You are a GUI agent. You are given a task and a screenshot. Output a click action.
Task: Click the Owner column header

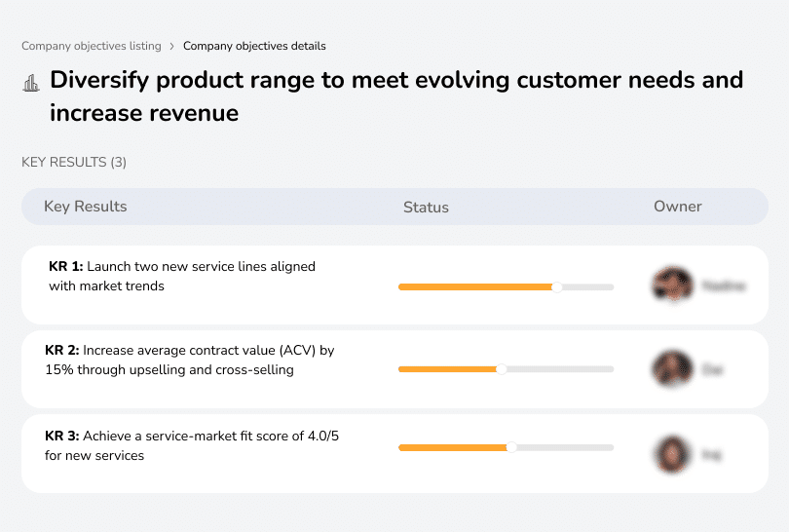point(677,207)
